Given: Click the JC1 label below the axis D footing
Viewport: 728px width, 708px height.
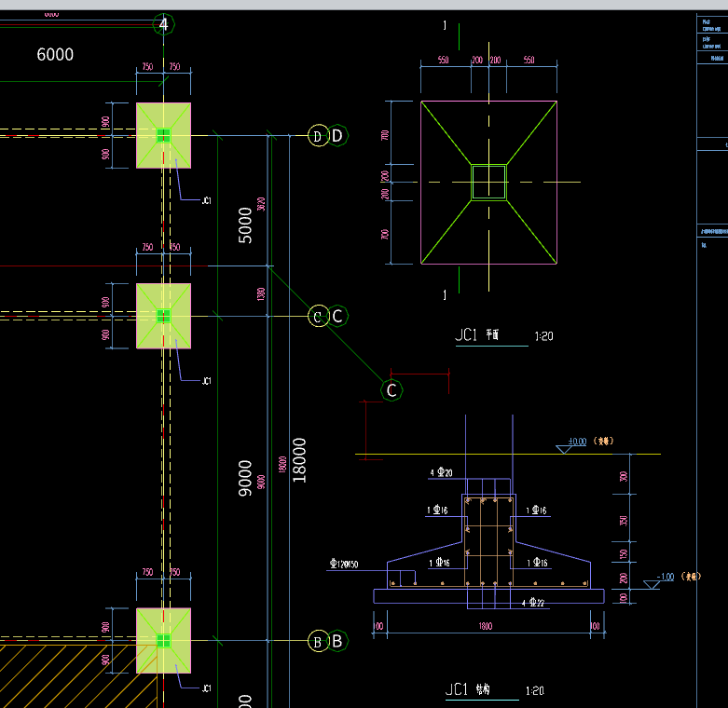Looking at the screenshot, I should coord(207,200).
